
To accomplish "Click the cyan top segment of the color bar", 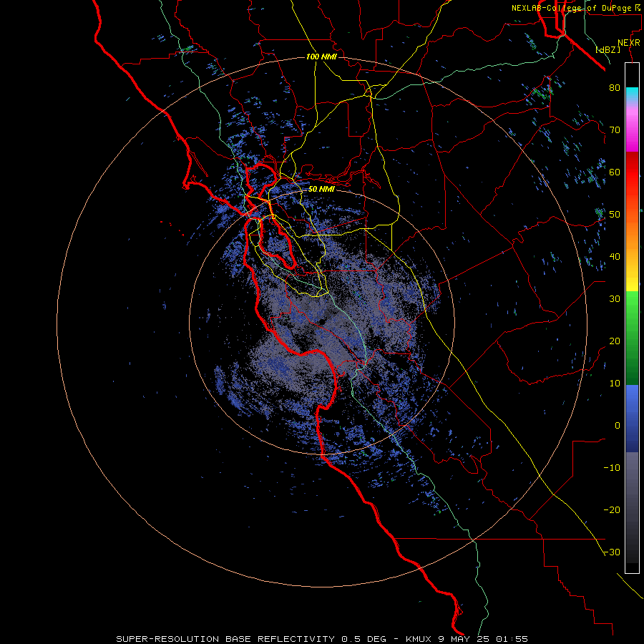I will [x=632, y=94].
